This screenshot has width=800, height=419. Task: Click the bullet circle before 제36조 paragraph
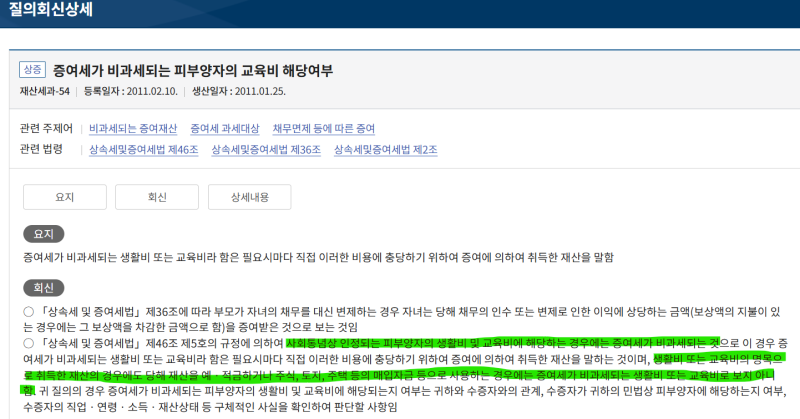coord(29,312)
